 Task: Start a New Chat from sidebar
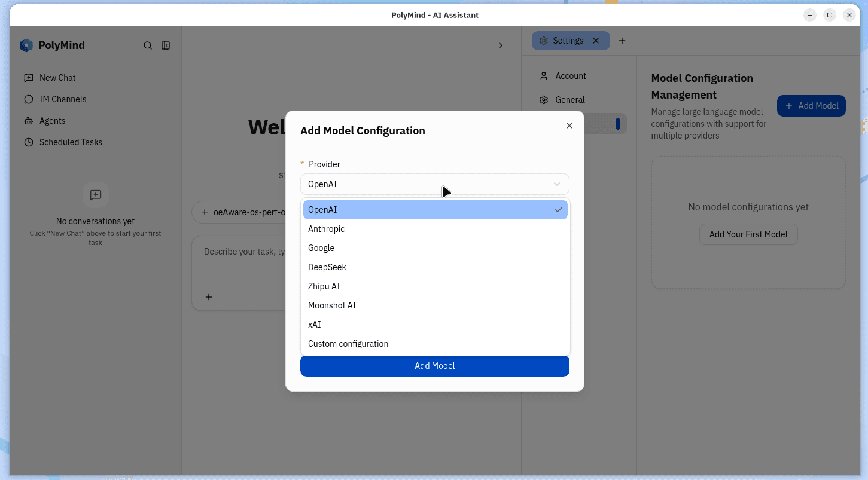pyautogui.click(x=96, y=78)
